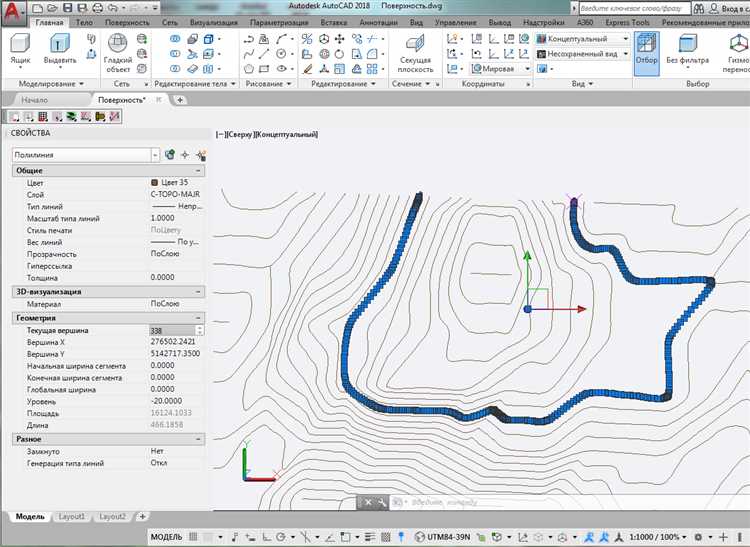Click the Select Objects crosshair icon in Properties
The height and width of the screenshot is (547, 750).
(x=185, y=154)
